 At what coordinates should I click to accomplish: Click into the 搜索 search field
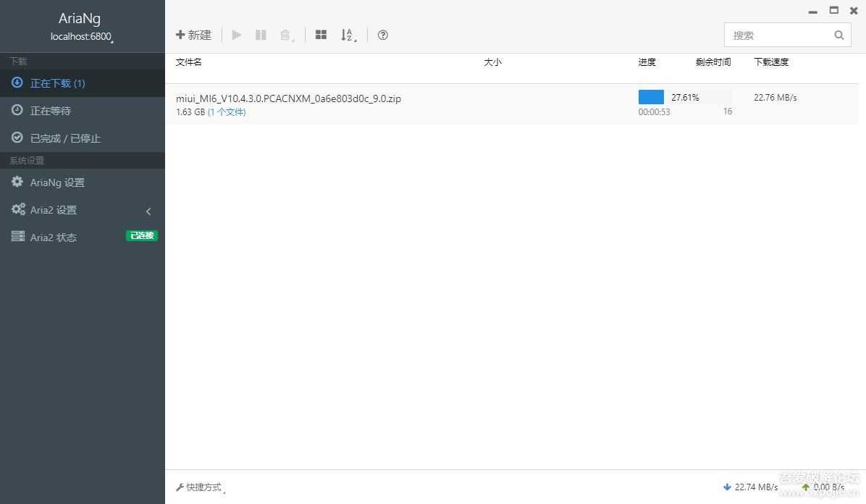pos(778,35)
